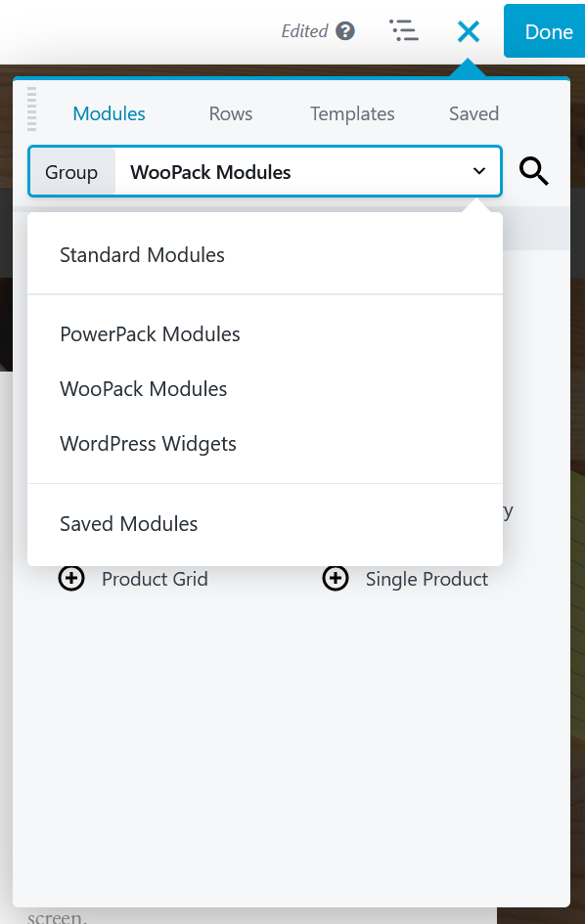Grab the panel drag handle

[32, 109]
